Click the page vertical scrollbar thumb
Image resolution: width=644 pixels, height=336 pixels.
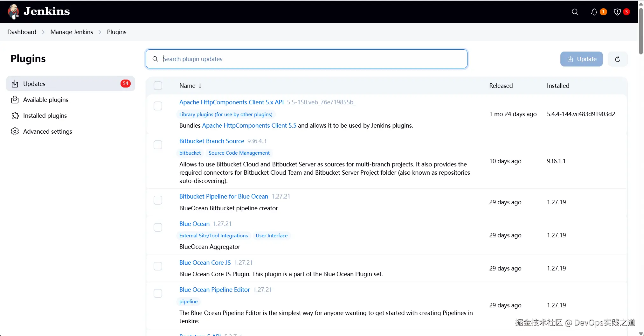tap(641, 31)
